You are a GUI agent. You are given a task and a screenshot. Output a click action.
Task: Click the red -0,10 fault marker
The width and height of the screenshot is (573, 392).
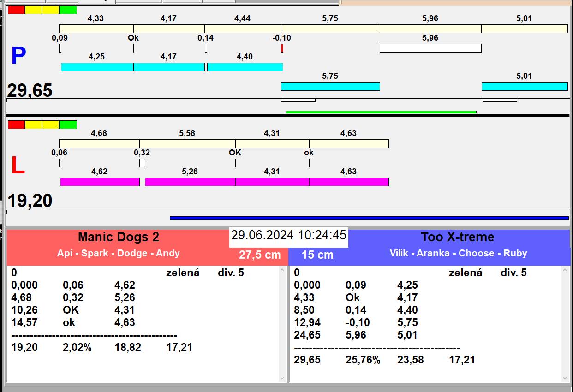[282, 48]
